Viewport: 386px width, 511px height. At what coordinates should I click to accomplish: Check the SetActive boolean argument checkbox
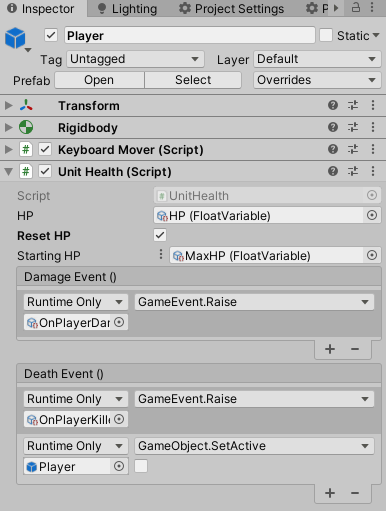pyautogui.click(x=141, y=466)
